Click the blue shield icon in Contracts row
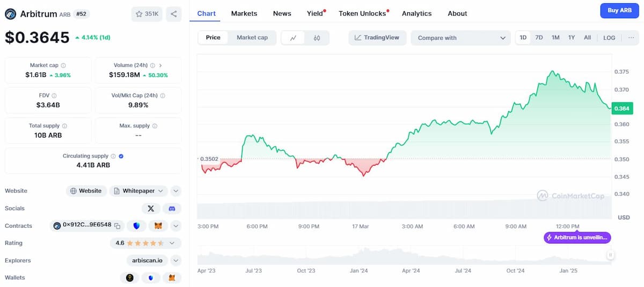 coord(137,226)
